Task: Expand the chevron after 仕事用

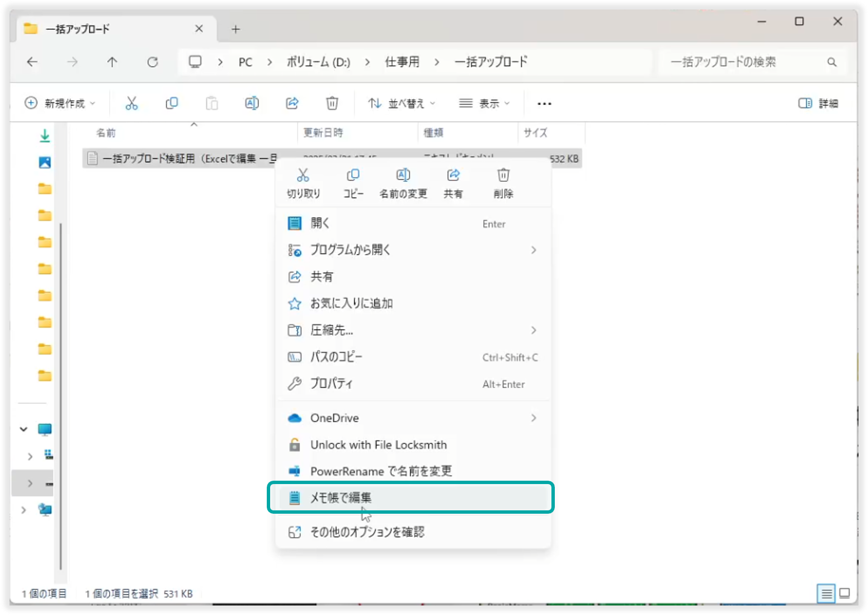Action: click(x=436, y=62)
